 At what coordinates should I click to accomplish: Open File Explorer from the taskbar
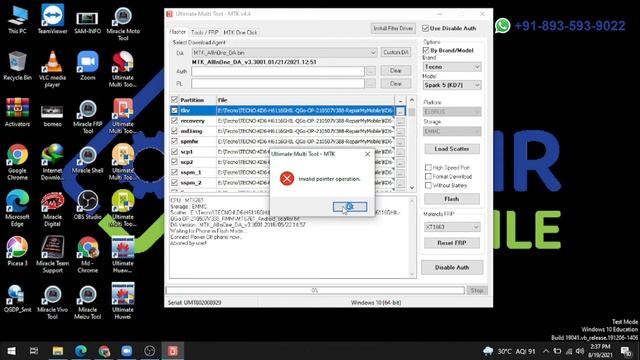[x=58, y=351]
